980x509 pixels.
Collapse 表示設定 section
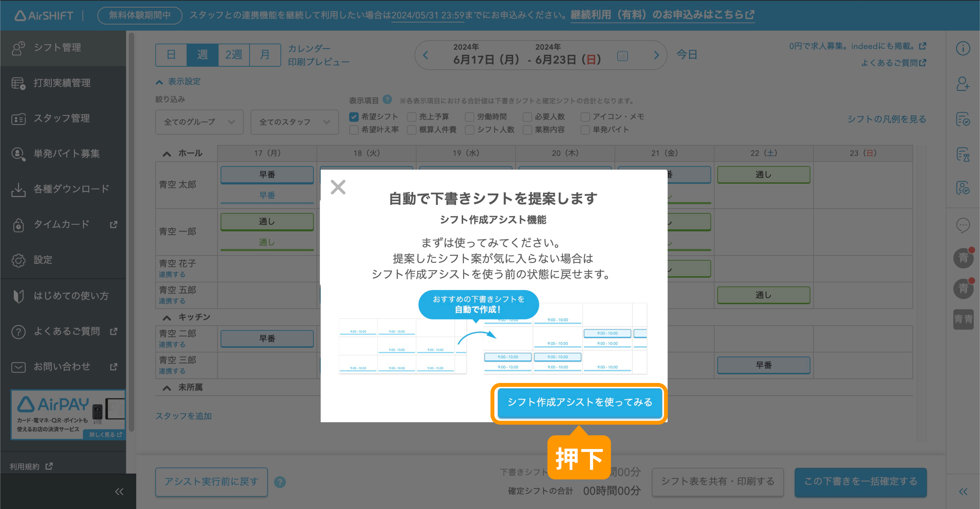[178, 81]
